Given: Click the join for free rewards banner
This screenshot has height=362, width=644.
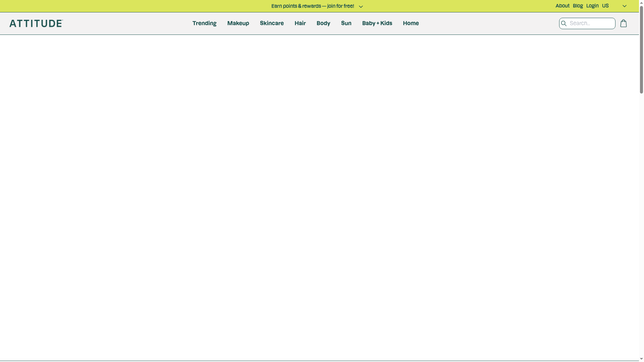Looking at the screenshot, I should 312,6.
